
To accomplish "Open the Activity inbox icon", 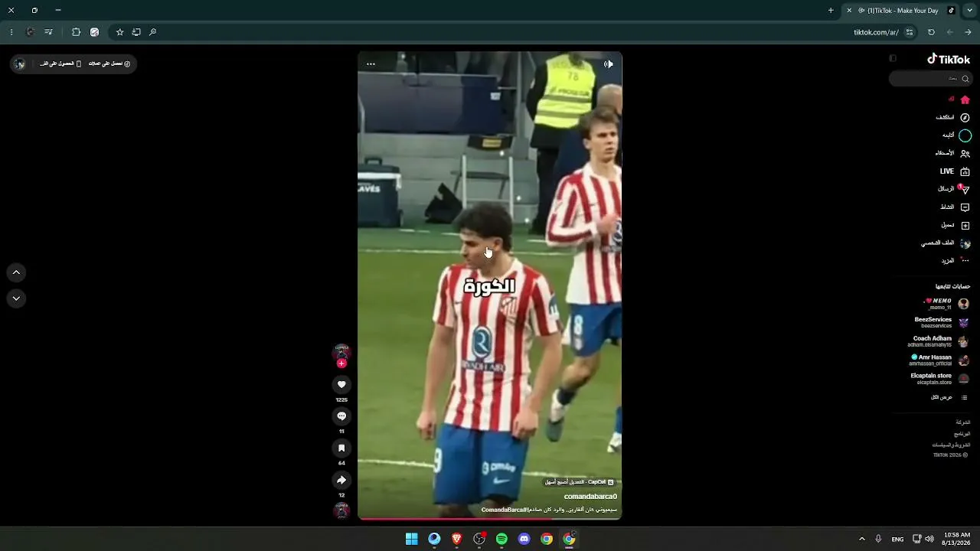I will pyautogui.click(x=965, y=207).
